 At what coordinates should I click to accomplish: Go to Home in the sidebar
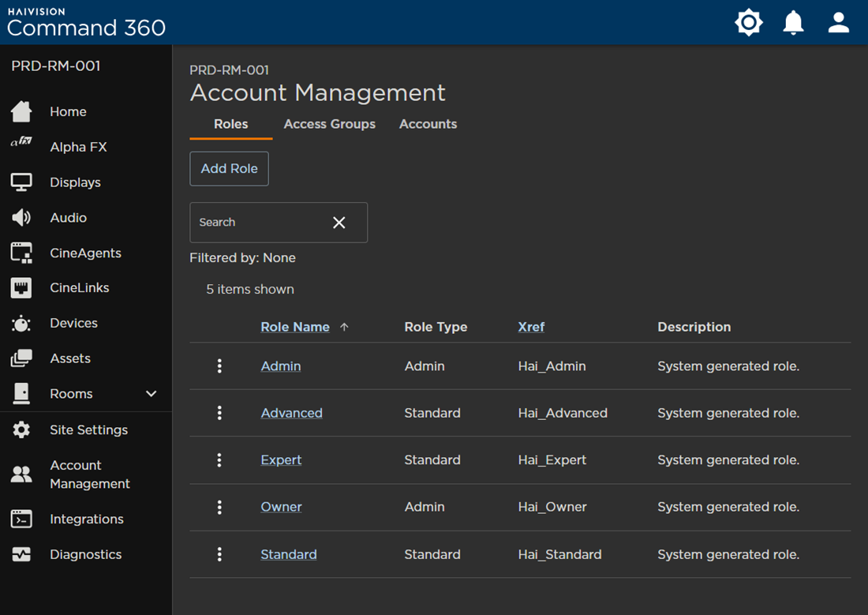[x=68, y=111]
